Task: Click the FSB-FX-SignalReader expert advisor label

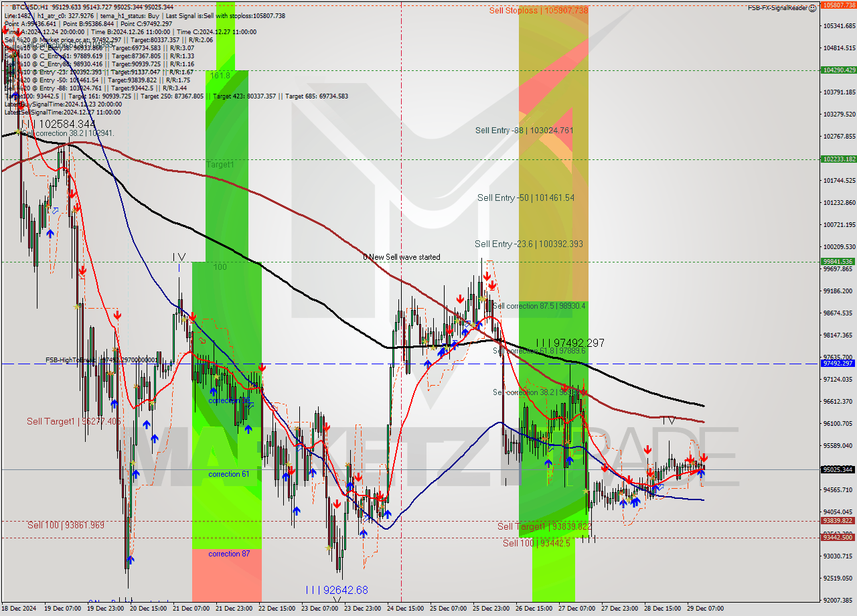Action: tap(777, 7)
